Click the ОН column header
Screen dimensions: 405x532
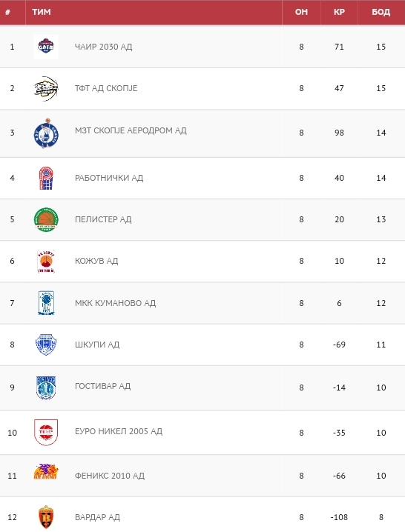[x=301, y=12]
